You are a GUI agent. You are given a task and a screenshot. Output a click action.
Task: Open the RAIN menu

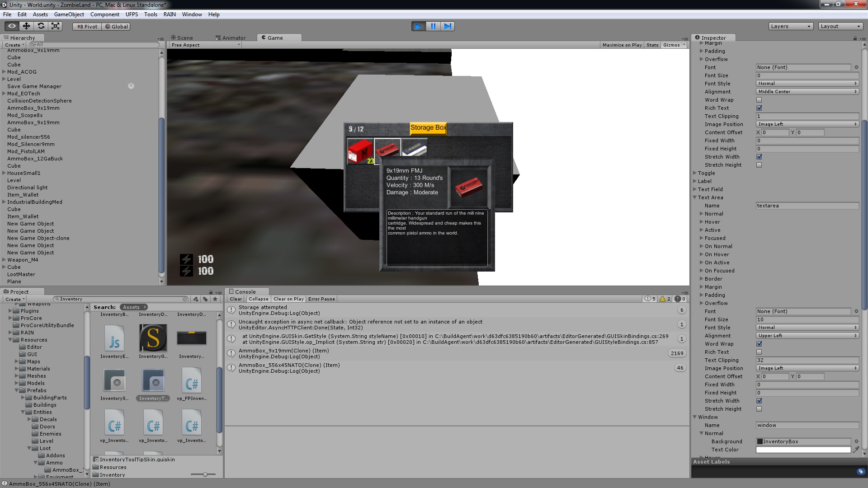pyautogui.click(x=170, y=14)
